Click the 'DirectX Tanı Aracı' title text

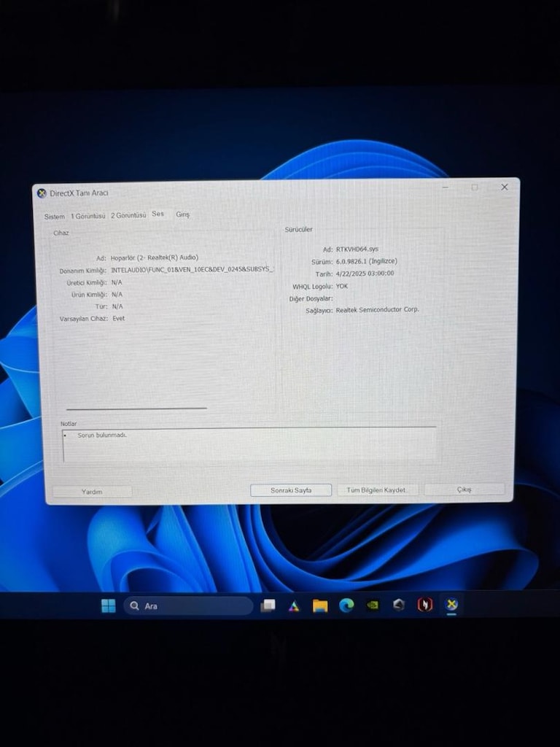click(x=79, y=193)
